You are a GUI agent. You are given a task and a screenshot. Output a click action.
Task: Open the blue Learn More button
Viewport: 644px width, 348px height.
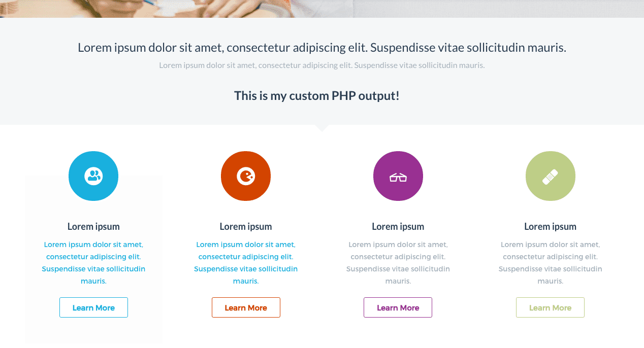[x=93, y=307]
